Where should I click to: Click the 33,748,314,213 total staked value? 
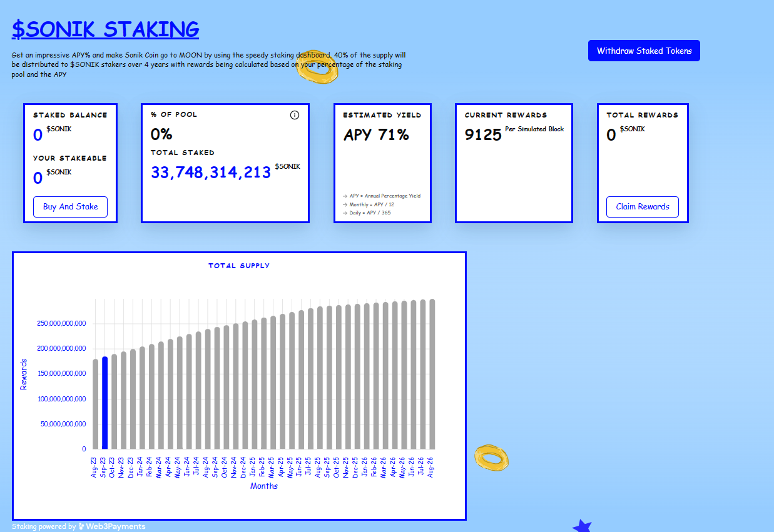point(211,173)
